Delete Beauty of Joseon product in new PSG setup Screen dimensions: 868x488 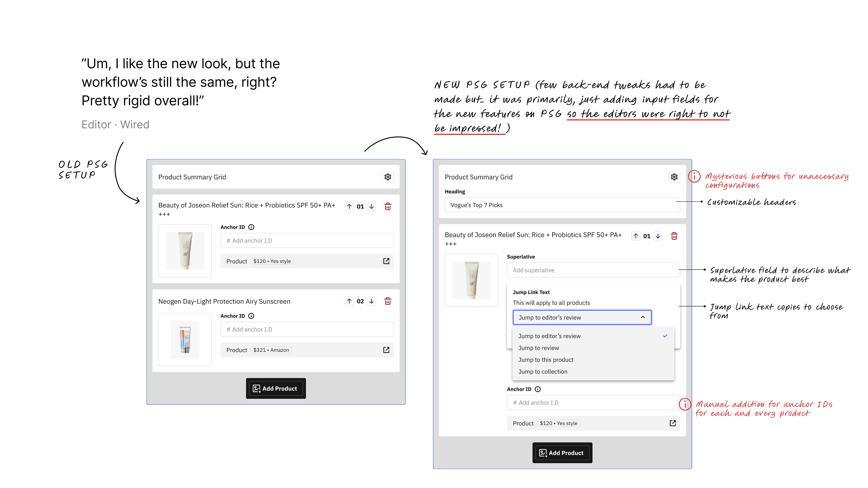click(674, 236)
